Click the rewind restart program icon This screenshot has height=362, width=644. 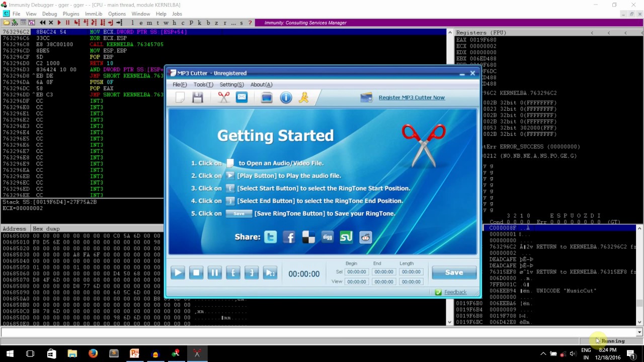[x=42, y=23]
